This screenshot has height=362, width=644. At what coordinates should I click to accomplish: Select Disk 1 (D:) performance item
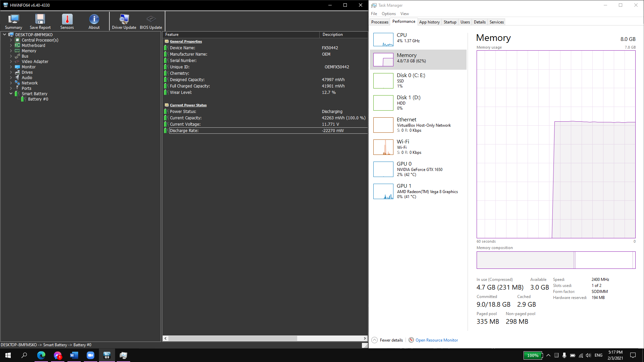click(418, 103)
